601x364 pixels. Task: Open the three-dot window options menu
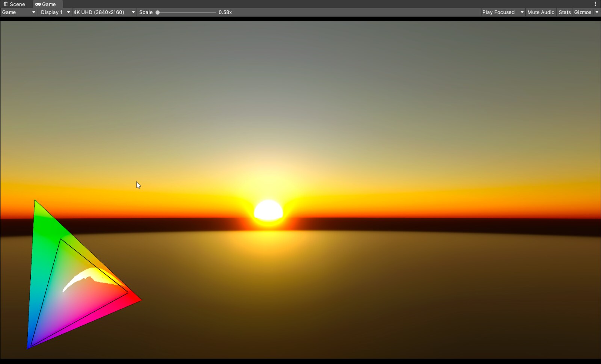click(x=595, y=4)
